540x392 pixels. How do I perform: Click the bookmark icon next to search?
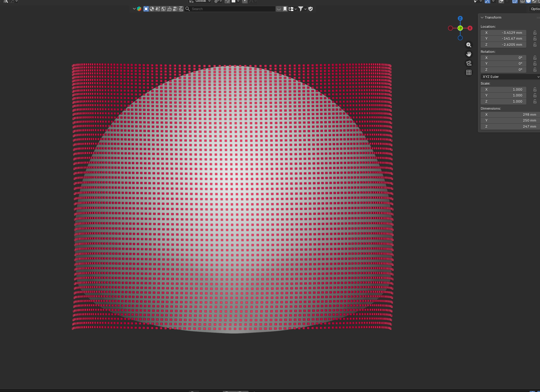[x=285, y=9]
